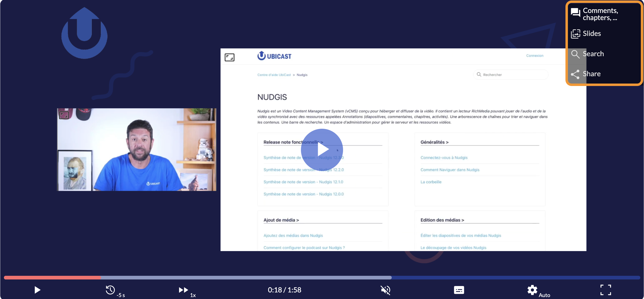Open Comment configurer le podcast sur Nudgis
644x299 pixels.
(x=304, y=248)
